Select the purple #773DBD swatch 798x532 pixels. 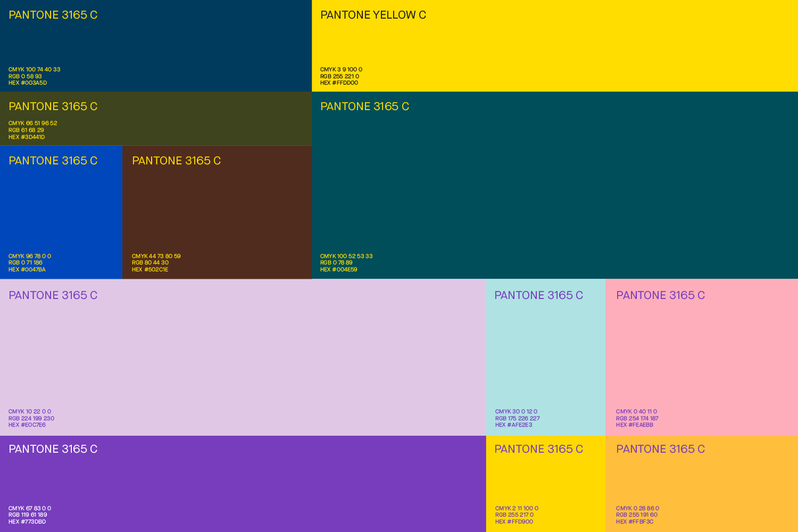(x=243, y=484)
